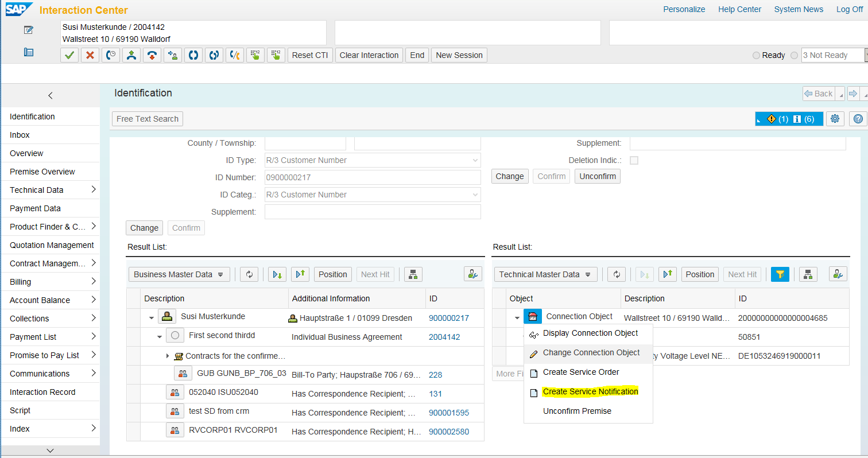Image resolution: width=868 pixels, height=458 pixels.
Task: Open the Business Master Data dropdown
Action: pos(179,274)
